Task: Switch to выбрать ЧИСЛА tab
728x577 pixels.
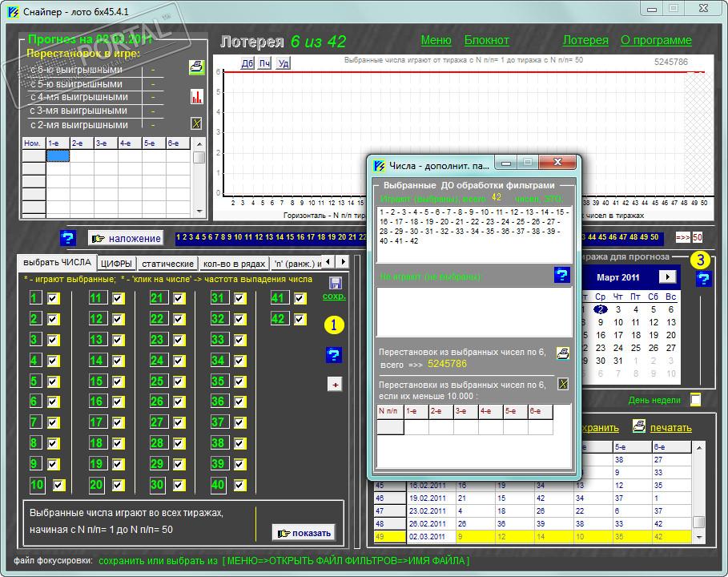Action: pyautogui.click(x=57, y=263)
